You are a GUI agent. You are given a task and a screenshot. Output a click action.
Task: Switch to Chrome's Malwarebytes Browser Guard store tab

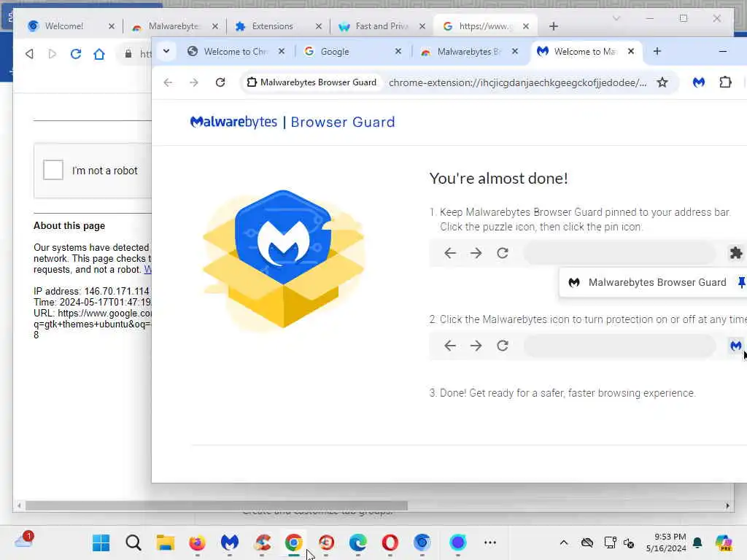469,52
